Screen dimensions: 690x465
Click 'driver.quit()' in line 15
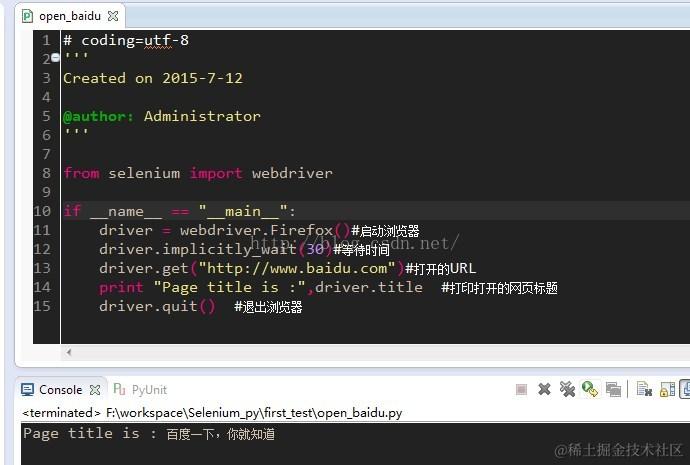pyautogui.click(x=158, y=306)
